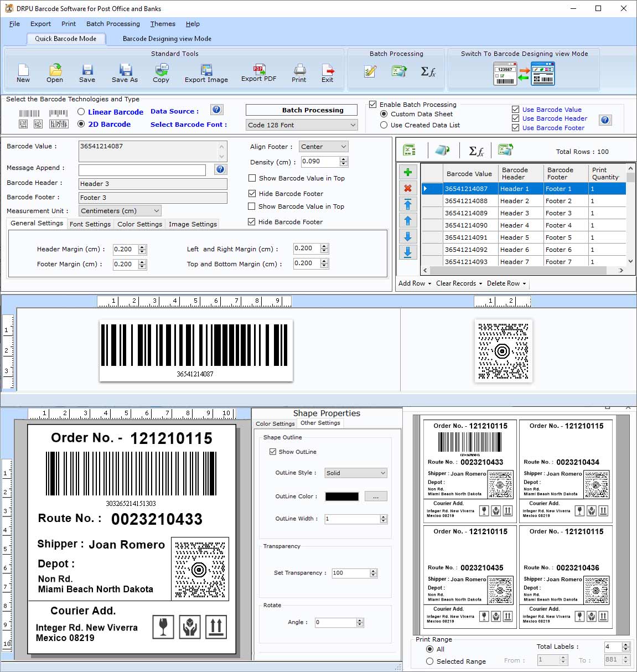
Task: Open the Excel import icon above the grid
Action: [408, 149]
